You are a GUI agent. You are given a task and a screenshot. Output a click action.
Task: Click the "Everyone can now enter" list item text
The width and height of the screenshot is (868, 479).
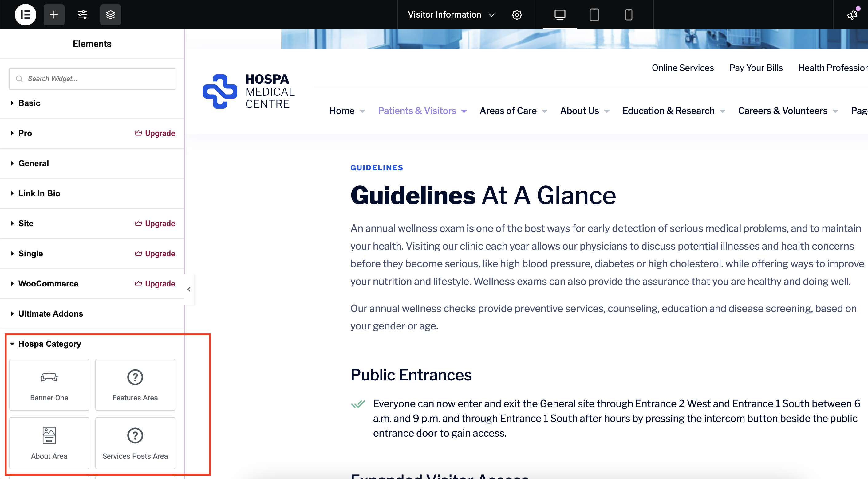pos(616,419)
